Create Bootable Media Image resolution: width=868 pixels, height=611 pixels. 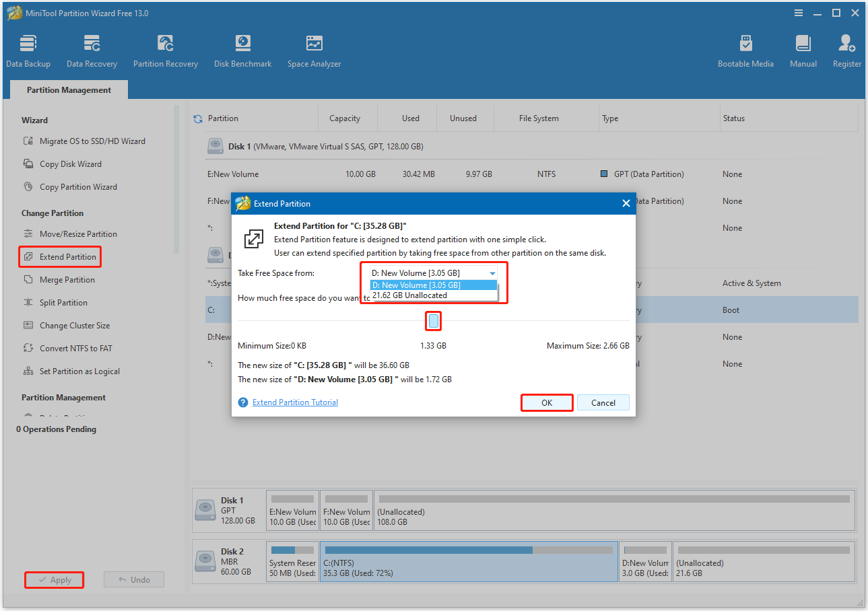click(x=745, y=50)
